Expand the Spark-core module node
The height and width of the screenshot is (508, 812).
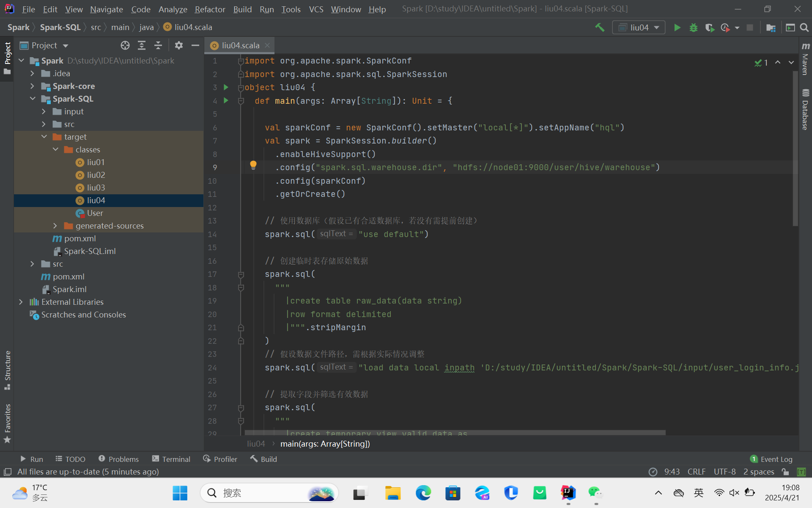pos(33,86)
